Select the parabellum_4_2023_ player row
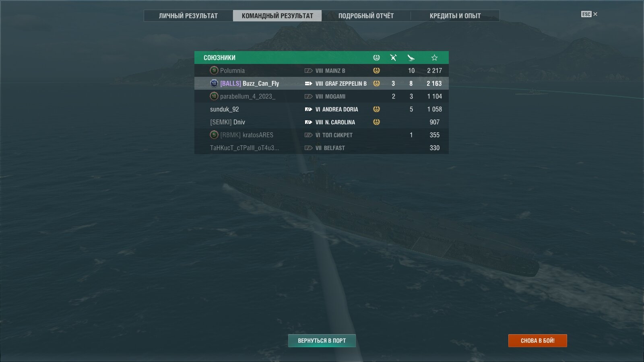The width and height of the screenshot is (644, 362). tap(322, 96)
